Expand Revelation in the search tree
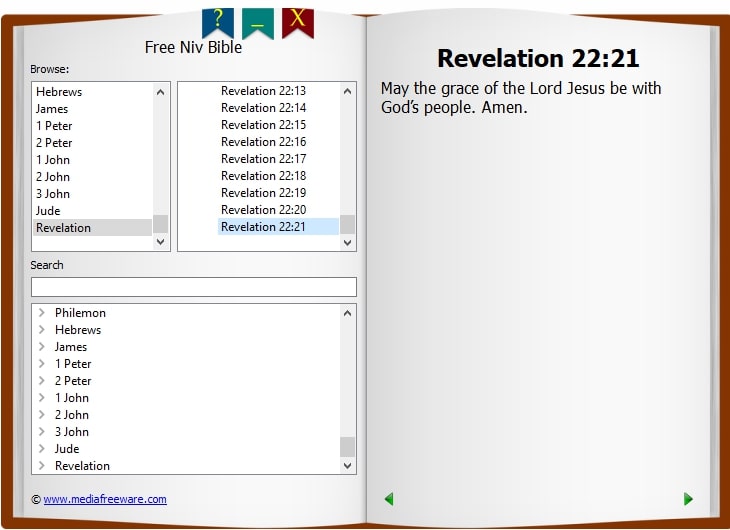 (x=41, y=466)
